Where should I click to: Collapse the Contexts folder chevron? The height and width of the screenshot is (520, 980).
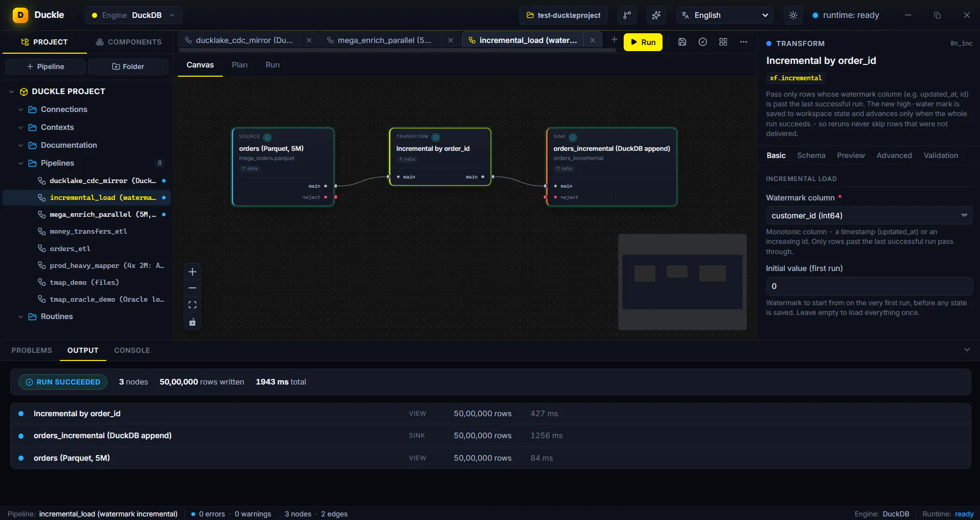click(20, 127)
